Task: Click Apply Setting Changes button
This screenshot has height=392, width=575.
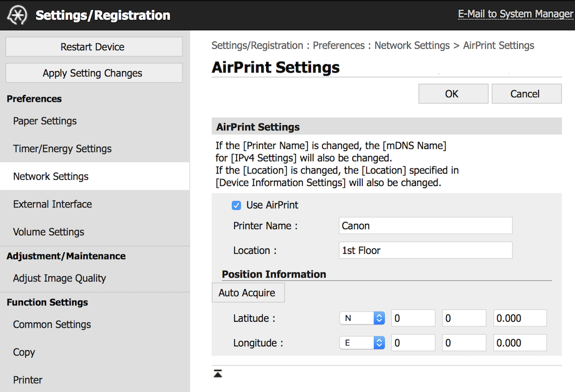Action: click(x=94, y=73)
